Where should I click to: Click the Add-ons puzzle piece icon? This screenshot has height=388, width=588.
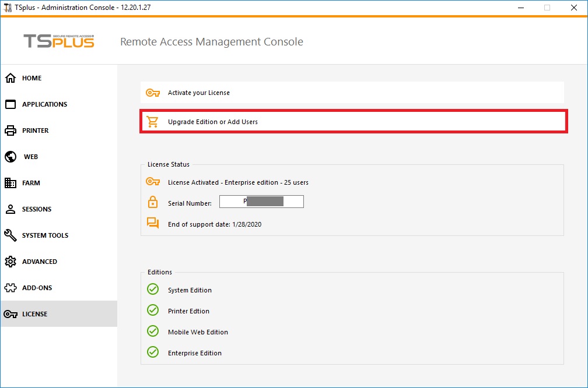(x=10, y=288)
